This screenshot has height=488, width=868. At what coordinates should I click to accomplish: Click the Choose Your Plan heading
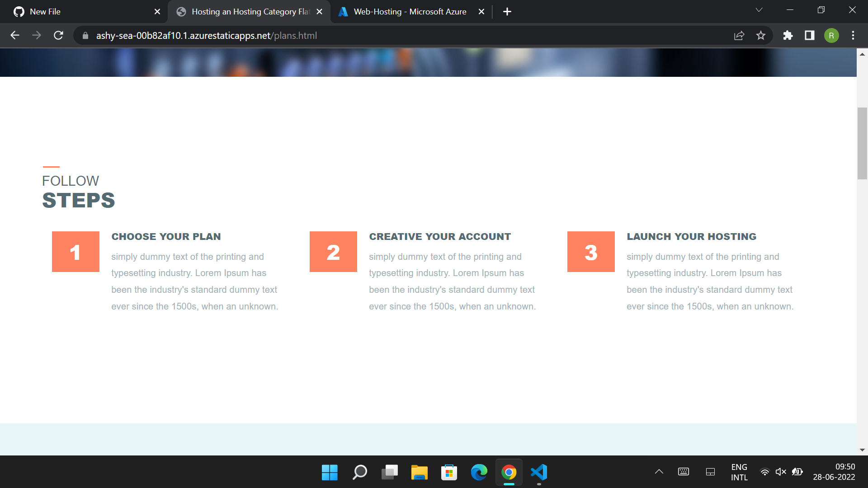tap(166, 237)
